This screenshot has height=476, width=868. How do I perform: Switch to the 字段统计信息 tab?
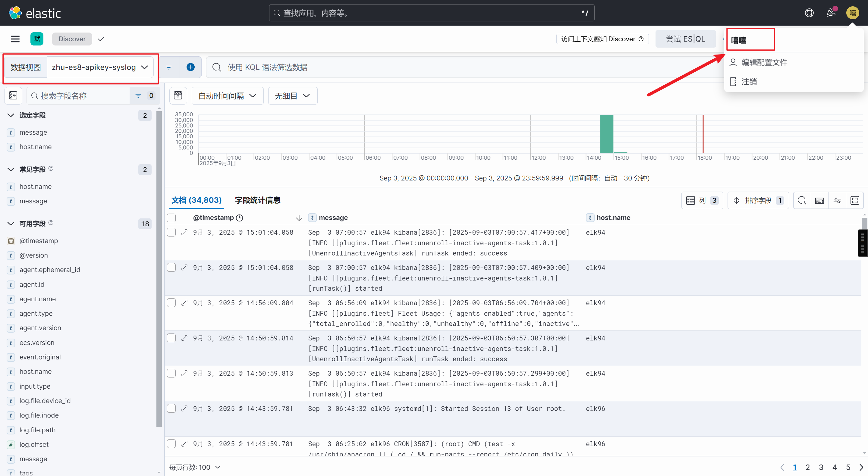click(x=258, y=200)
